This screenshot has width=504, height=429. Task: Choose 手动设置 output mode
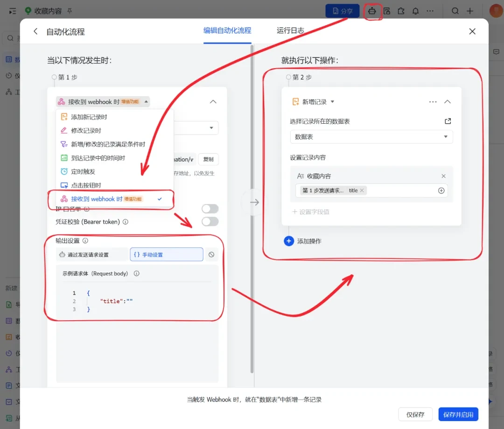point(167,254)
